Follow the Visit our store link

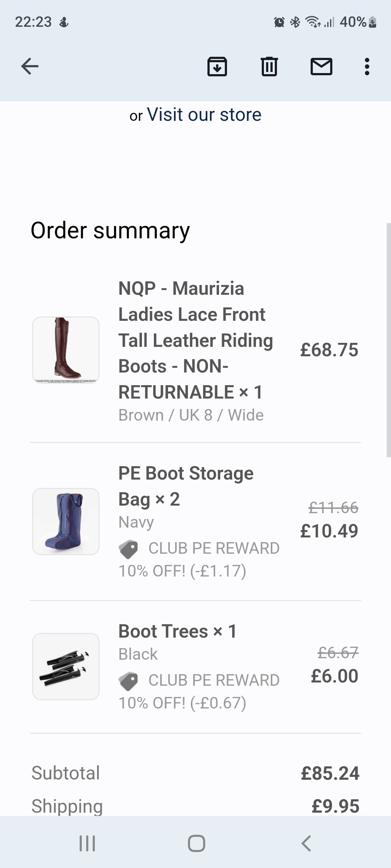tap(204, 115)
